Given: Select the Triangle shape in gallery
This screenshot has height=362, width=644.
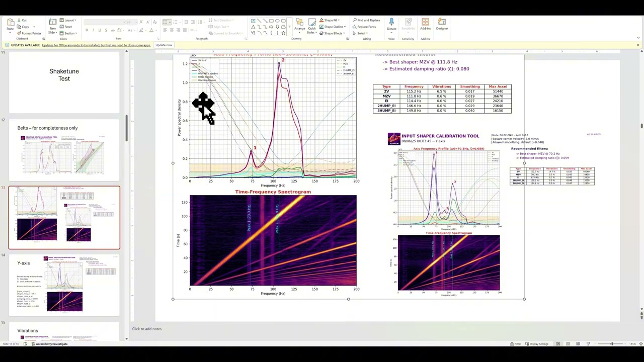Looking at the screenshot, I should point(253,27).
